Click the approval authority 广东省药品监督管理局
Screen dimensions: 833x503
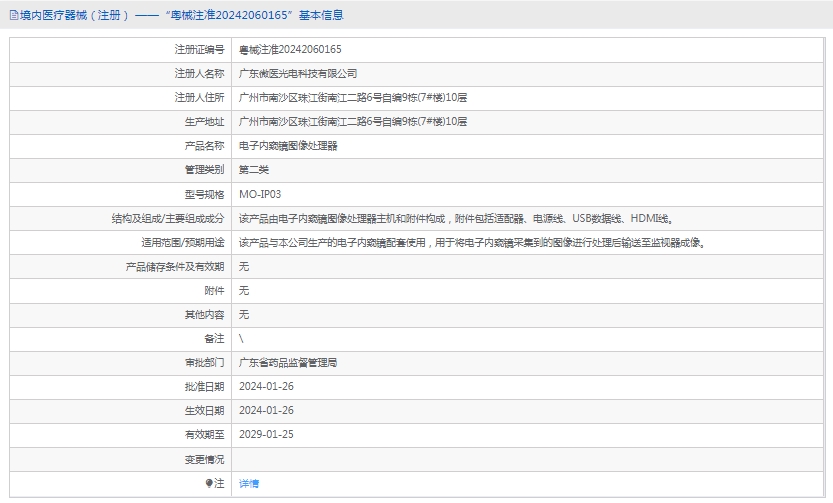click(x=288, y=362)
